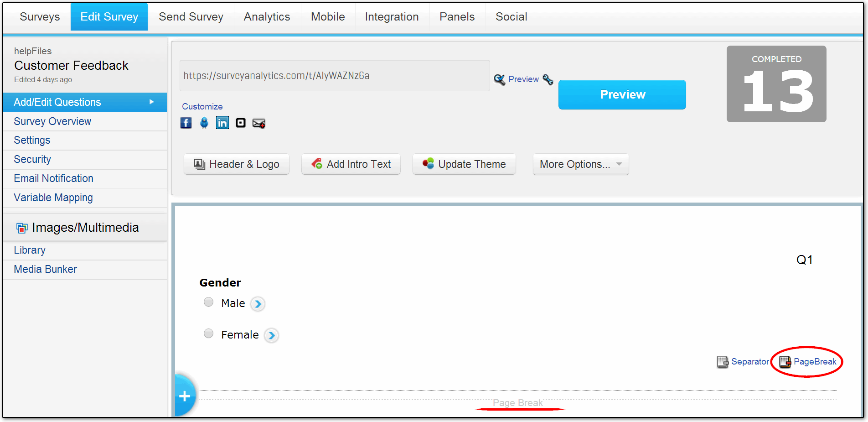Click the PageBreak link

[815, 362]
